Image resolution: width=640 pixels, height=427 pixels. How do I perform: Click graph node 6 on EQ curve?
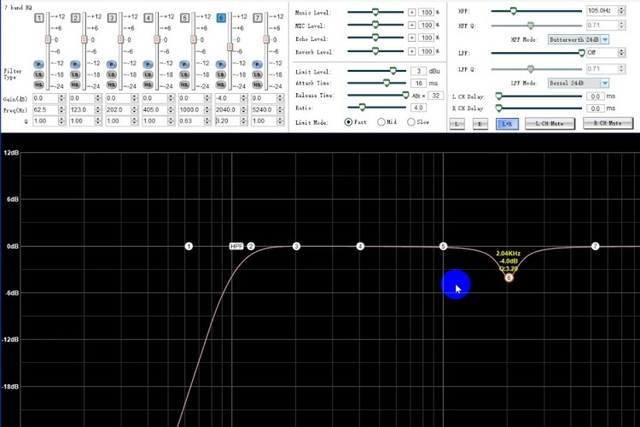click(x=509, y=278)
